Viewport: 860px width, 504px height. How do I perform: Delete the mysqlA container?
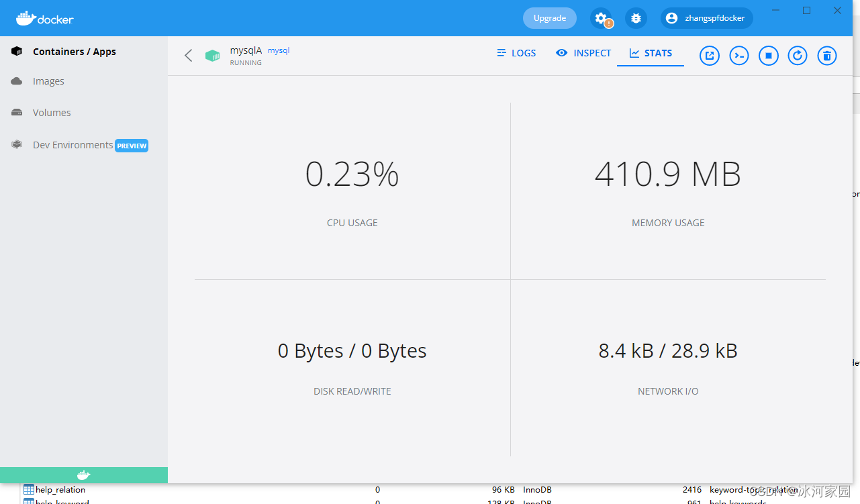click(827, 55)
